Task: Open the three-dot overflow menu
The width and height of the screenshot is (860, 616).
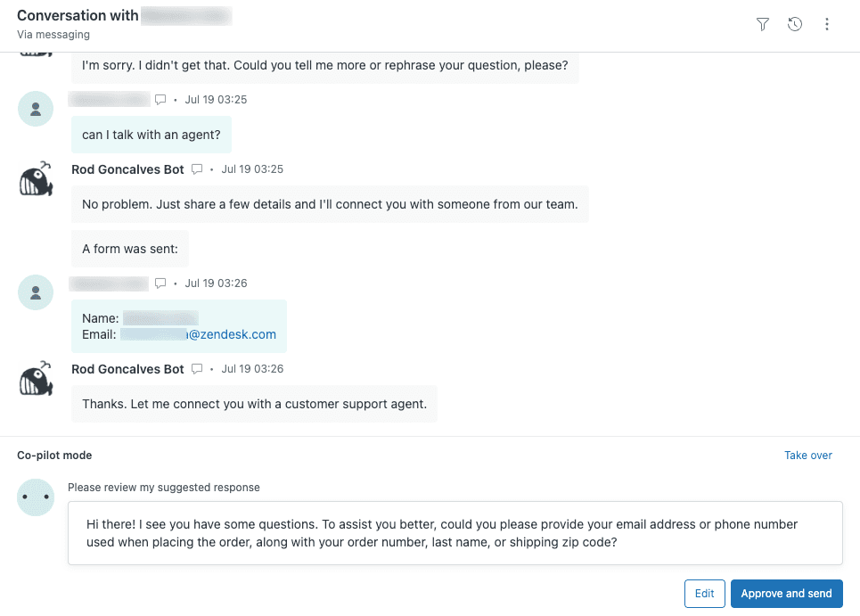Action: [x=827, y=24]
